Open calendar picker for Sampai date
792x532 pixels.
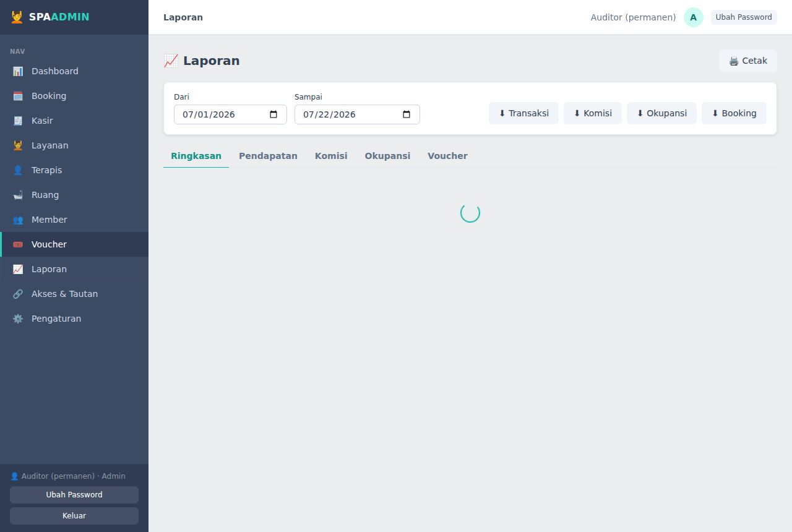(x=407, y=114)
